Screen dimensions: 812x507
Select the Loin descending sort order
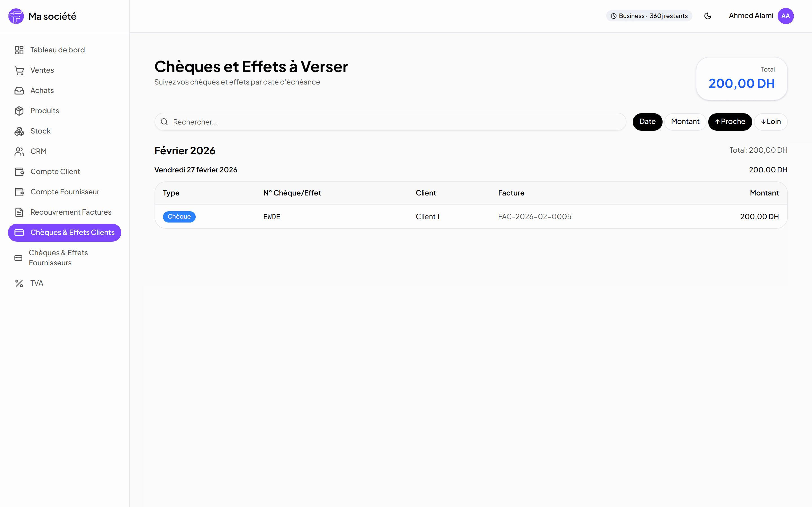tap(771, 122)
